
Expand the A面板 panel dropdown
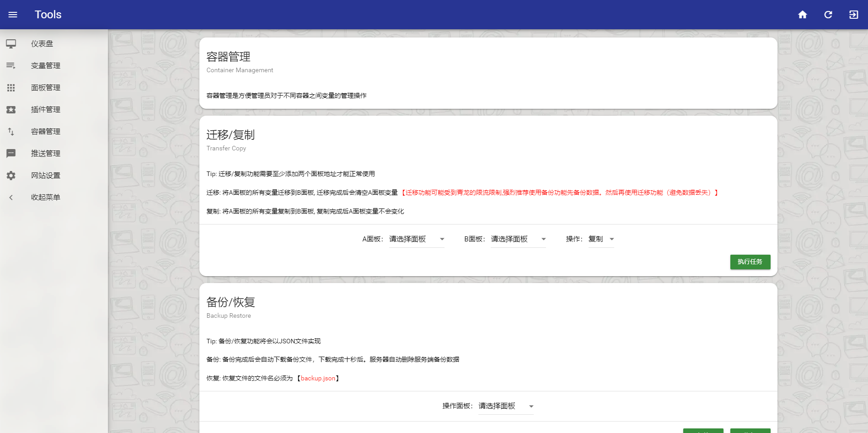417,239
